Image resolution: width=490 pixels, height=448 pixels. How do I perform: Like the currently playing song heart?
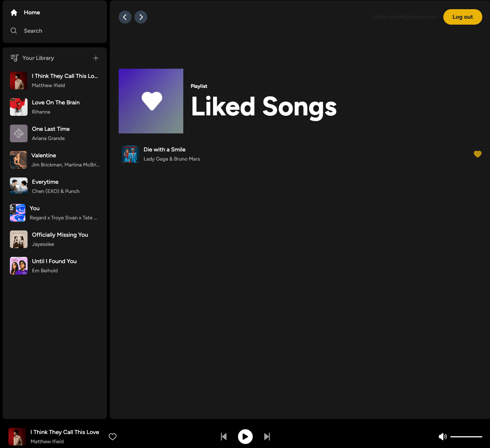[113, 437]
